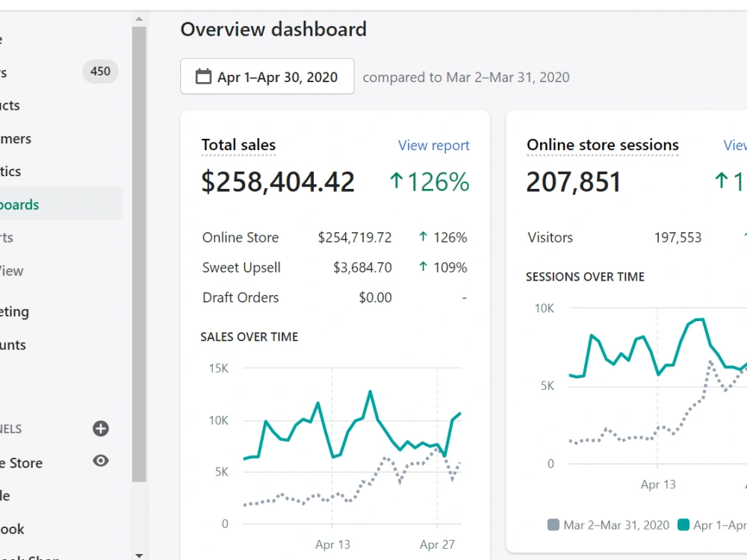Click the $0.00 Draft Orders amount

[x=376, y=298]
